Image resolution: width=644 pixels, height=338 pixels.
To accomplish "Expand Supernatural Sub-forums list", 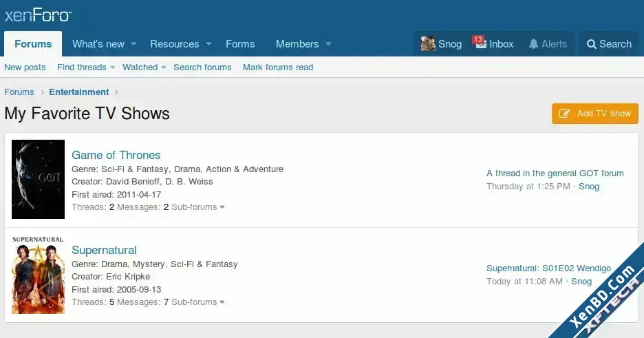I will (x=198, y=302).
